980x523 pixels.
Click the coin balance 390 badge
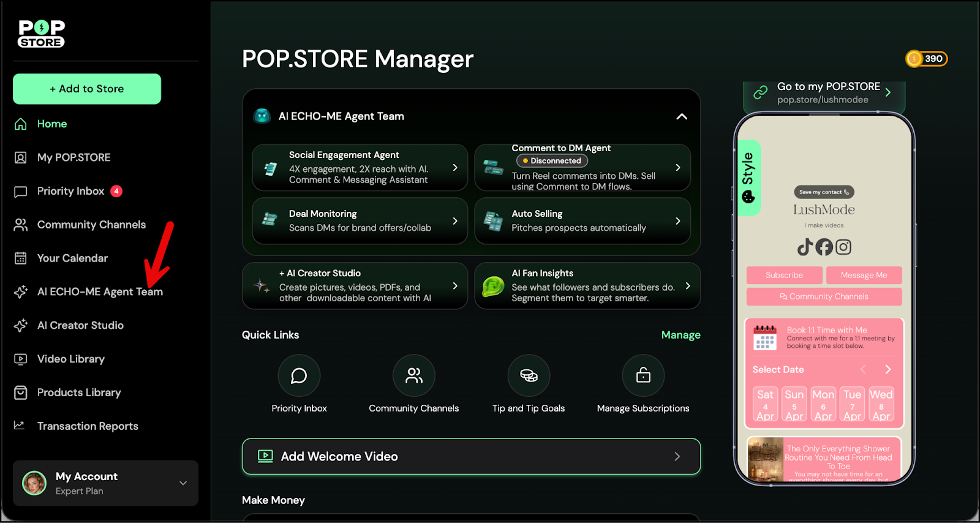(927, 59)
